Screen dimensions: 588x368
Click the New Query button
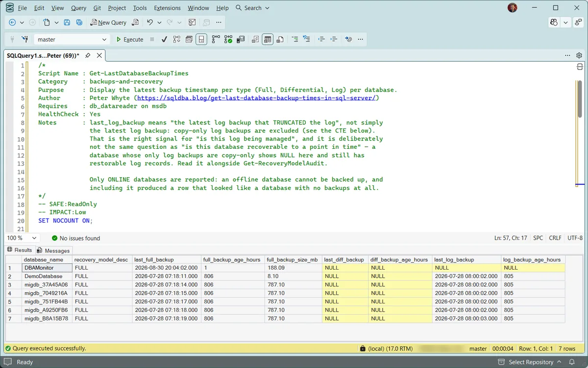(x=108, y=23)
